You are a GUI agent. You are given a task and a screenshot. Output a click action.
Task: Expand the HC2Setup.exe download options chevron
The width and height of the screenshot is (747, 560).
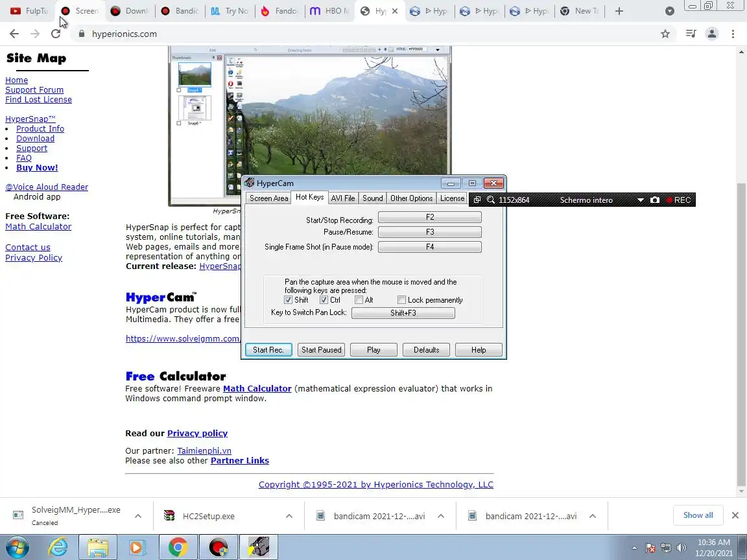(x=289, y=516)
